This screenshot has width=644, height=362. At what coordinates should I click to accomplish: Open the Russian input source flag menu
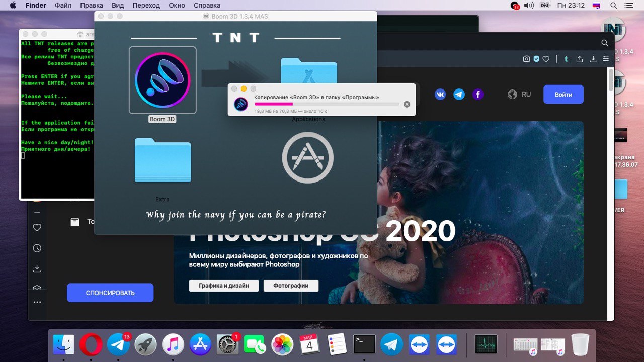[x=597, y=6]
